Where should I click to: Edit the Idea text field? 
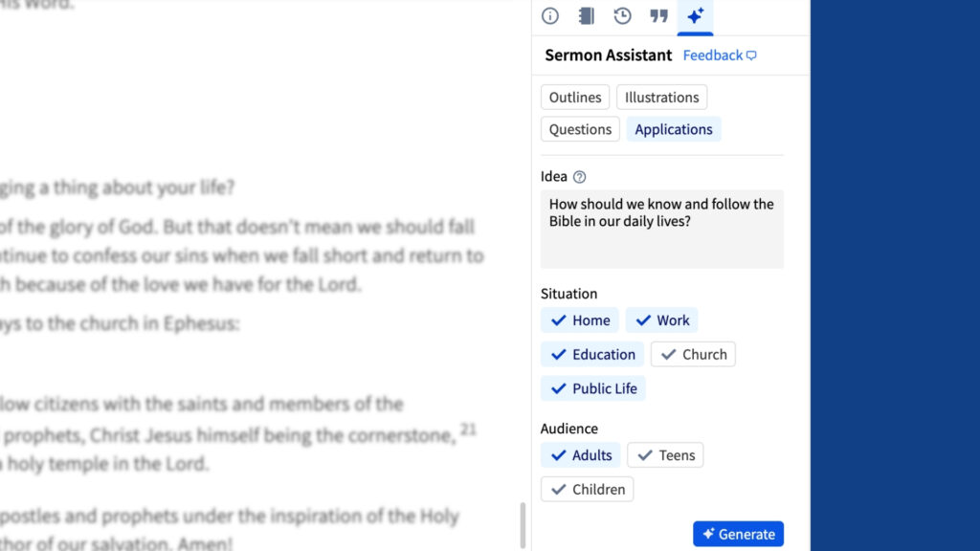pyautogui.click(x=661, y=230)
